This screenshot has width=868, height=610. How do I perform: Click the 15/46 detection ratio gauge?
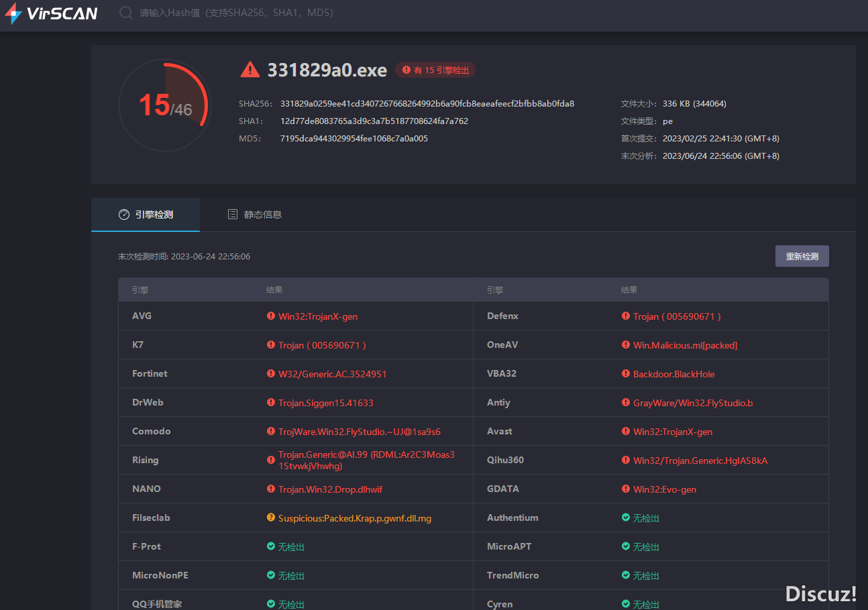pos(165,105)
